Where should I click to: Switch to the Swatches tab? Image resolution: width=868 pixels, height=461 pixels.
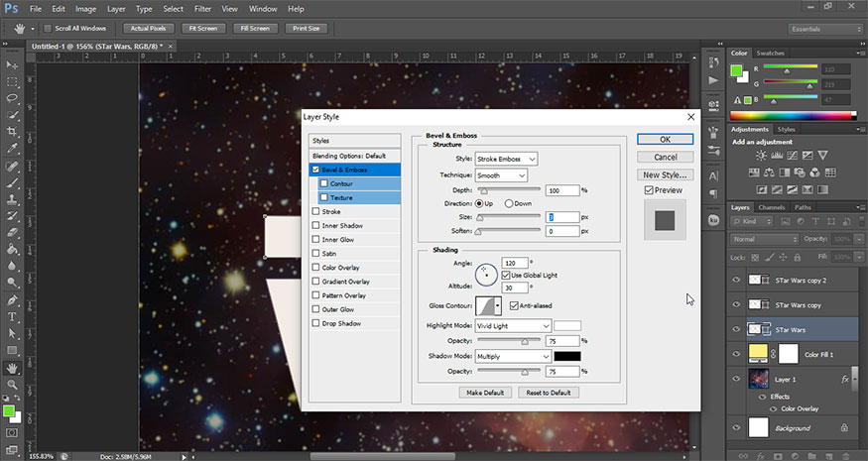(x=770, y=54)
